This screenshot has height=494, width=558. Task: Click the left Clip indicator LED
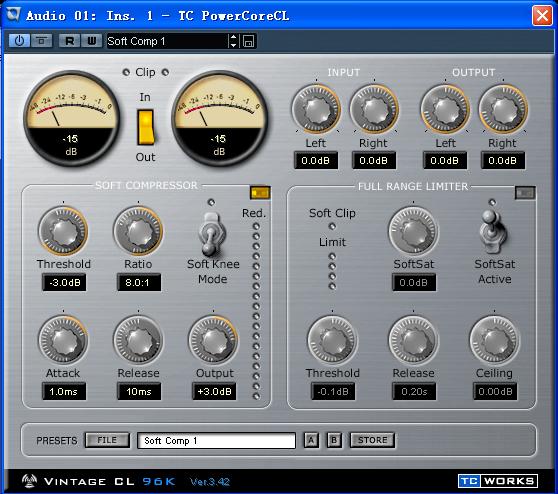(x=126, y=72)
